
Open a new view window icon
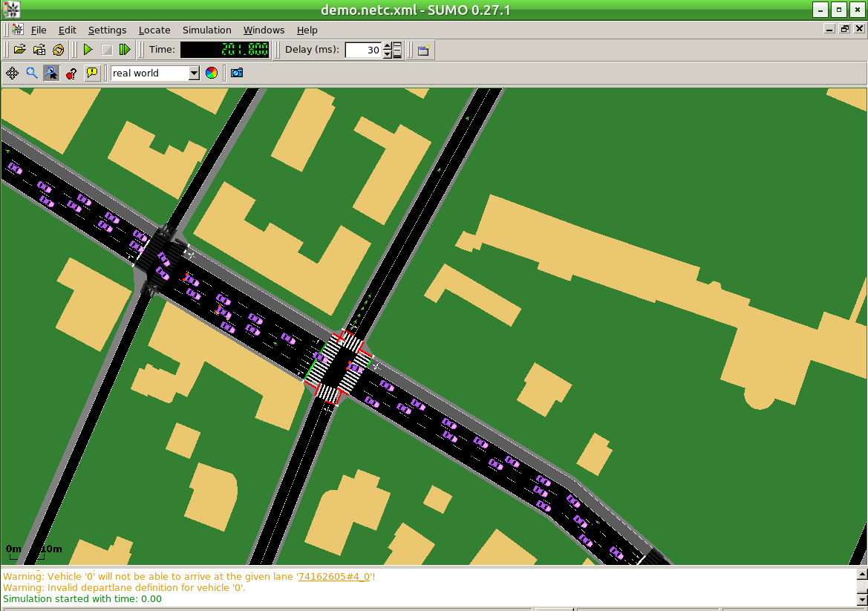[423, 50]
